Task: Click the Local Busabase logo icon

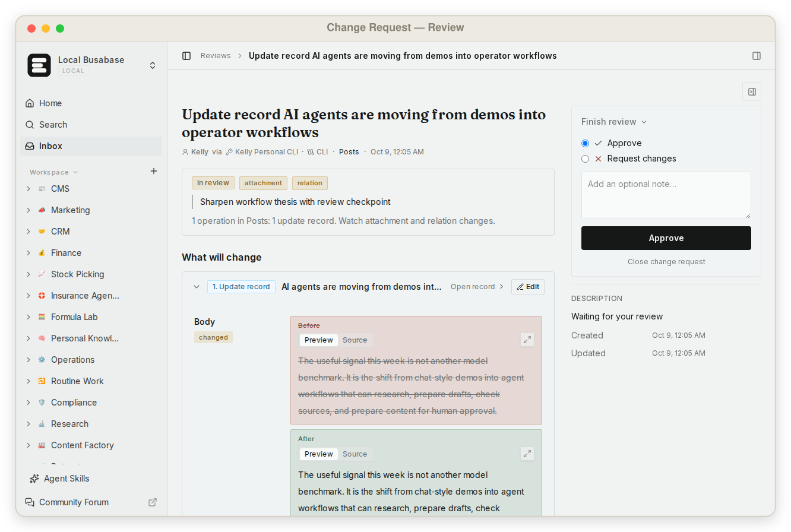Action: tap(39, 65)
